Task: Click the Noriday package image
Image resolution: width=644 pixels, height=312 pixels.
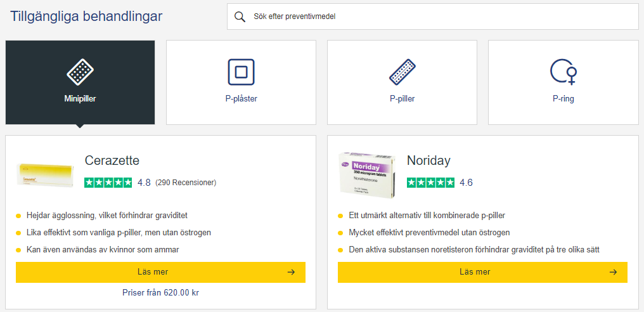Action: [368, 172]
